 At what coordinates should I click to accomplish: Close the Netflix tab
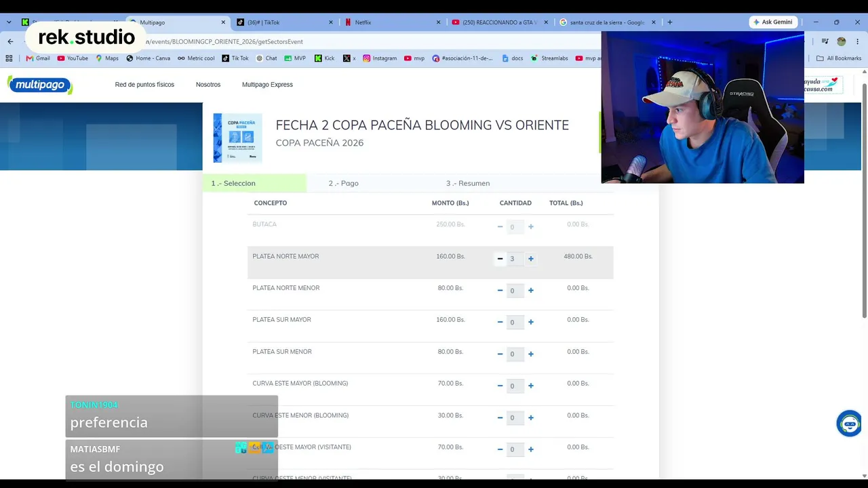coord(438,22)
